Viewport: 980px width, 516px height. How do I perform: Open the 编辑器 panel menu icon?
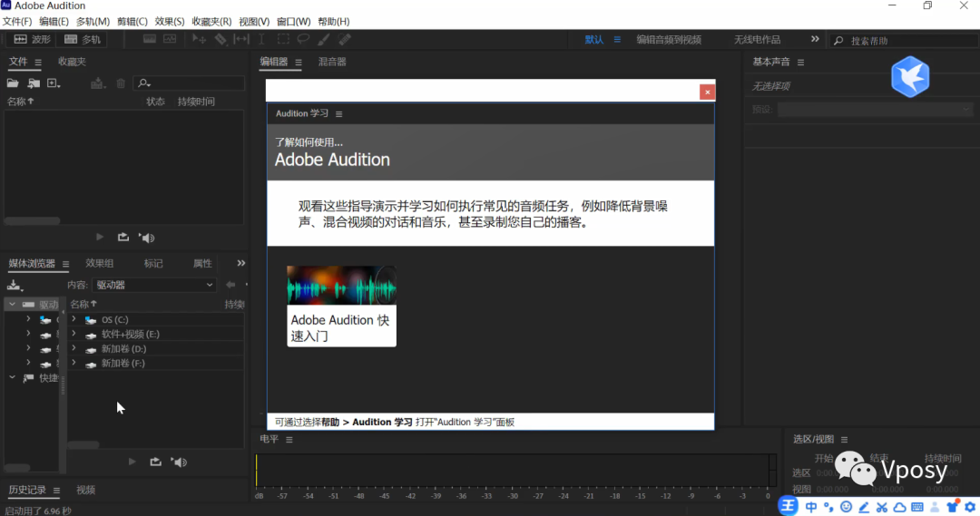pos(299,63)
